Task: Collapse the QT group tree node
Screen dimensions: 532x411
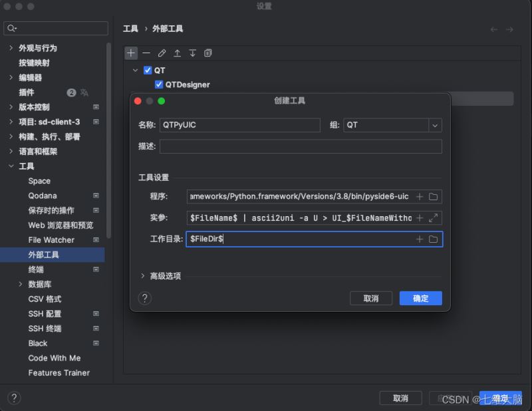Action: (135, 70)
